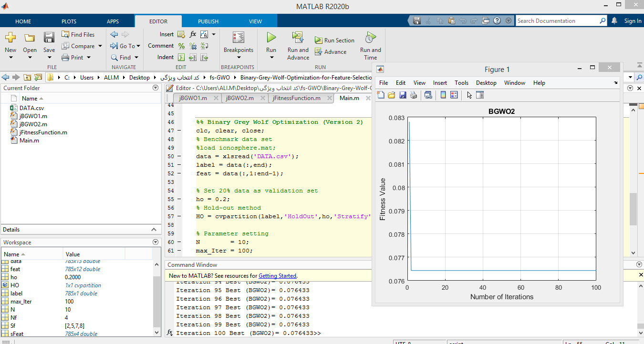The width and height of the screenshot is (644, 344).
Task: Print the figure from Figure 1 toolbar
Action: coord(414,95)
